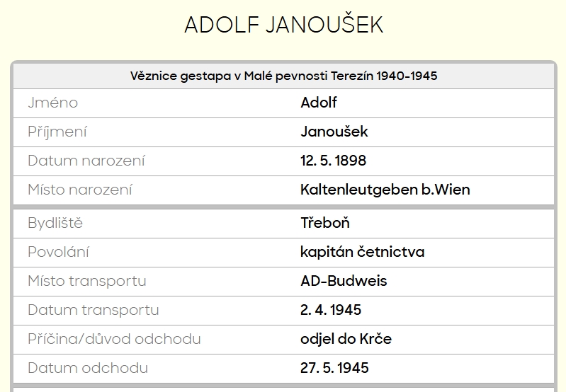
Task: Click departure date 27. 5. 1945
Action: (x=334, y=368)
